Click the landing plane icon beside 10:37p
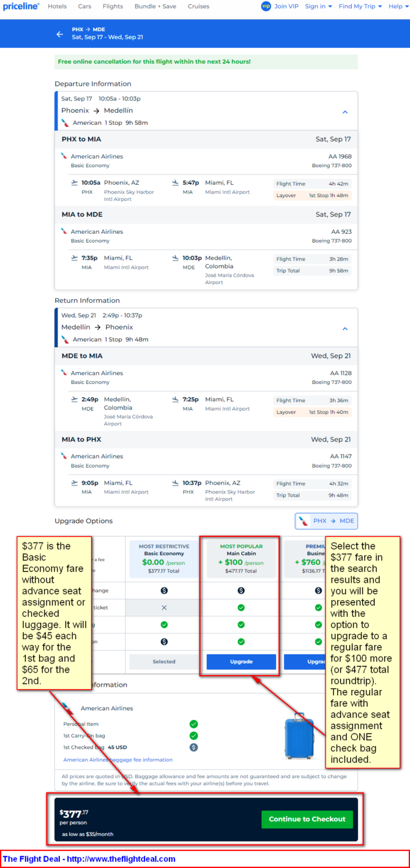This screenshot has width=410, height=868. click(176, 482)
